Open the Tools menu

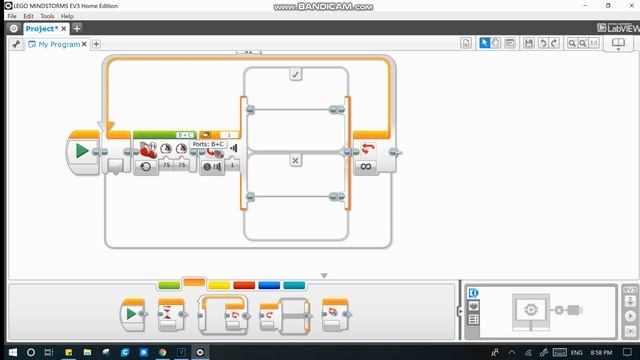[x=47, y=16]
